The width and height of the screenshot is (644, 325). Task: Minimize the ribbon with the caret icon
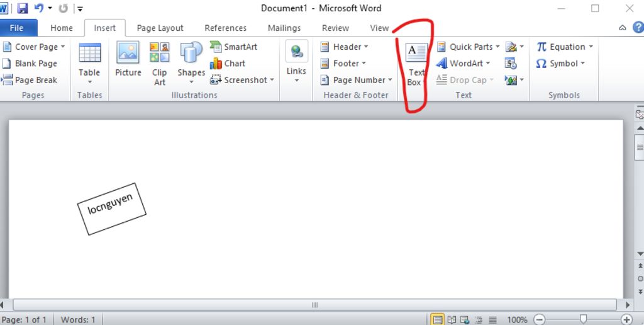click(623, 28)
